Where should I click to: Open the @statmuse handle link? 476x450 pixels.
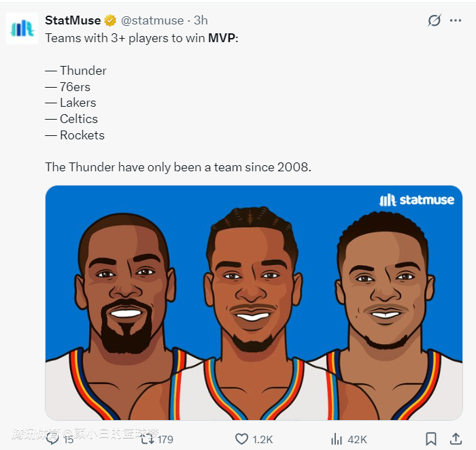tap(152, 20)
